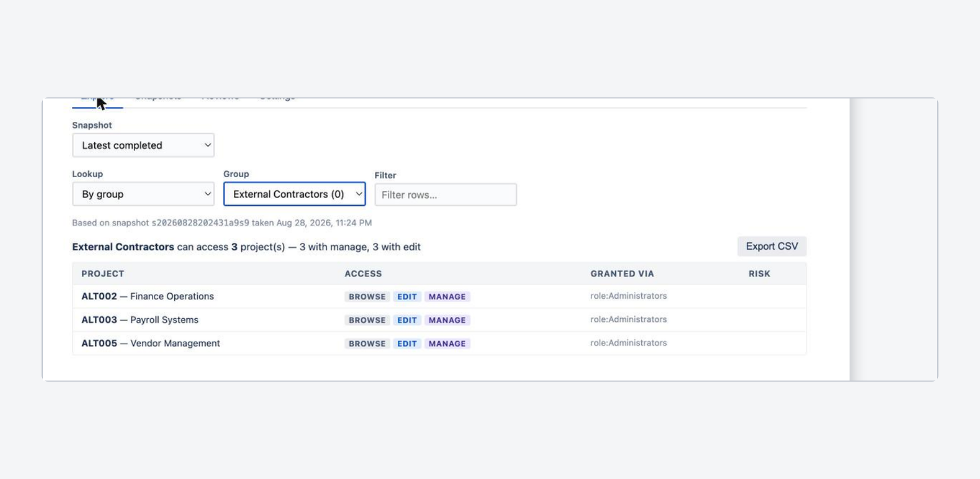The image size is (980, 479).
Task: Click the BROWSE badge for Vendor Management
Action: pos(367,344)
